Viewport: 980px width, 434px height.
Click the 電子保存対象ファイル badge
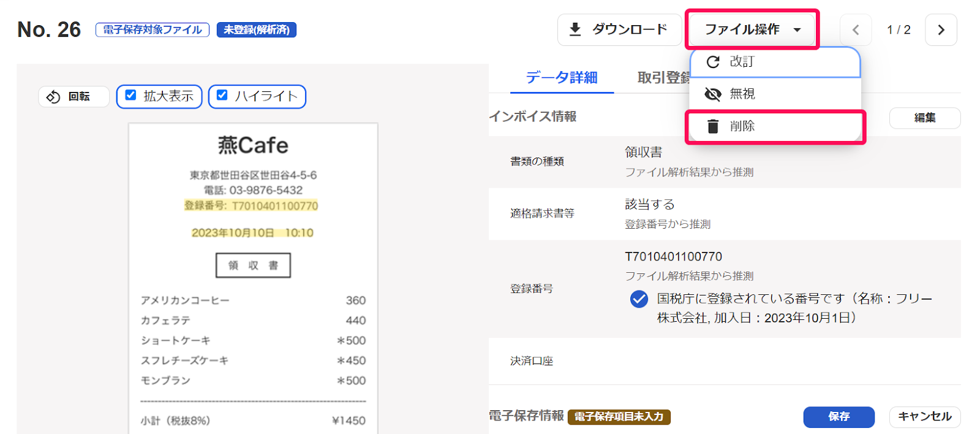coord(153,30)
